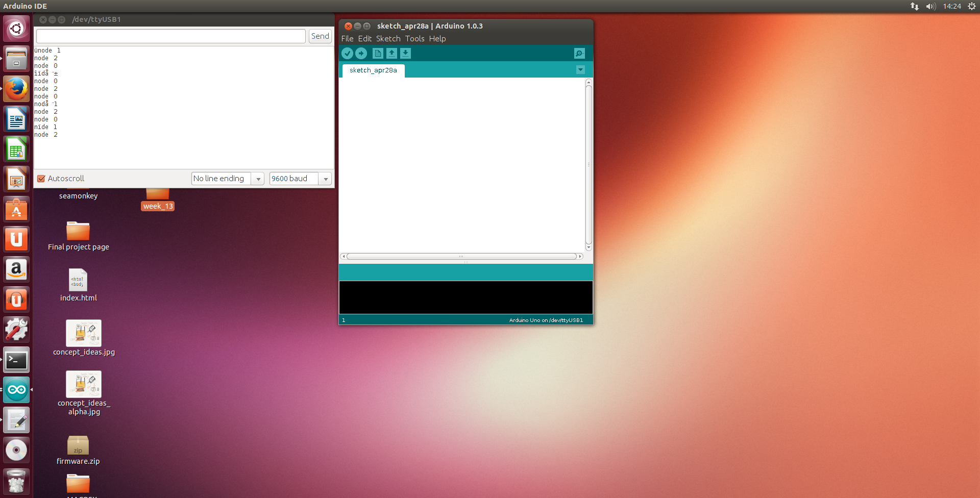Click inside the Arduino code editor area

pos(462,165)
